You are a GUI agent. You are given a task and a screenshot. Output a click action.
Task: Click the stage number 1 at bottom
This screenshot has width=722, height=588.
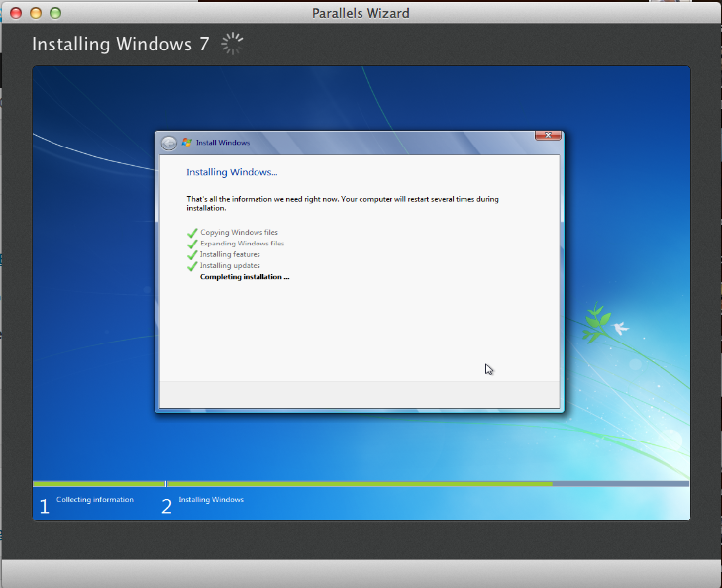44,506
